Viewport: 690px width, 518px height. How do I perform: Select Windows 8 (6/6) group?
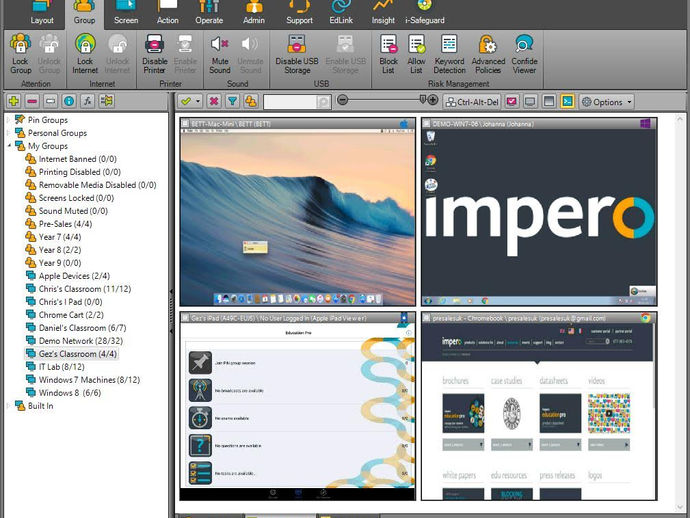(x=70, y=393)
